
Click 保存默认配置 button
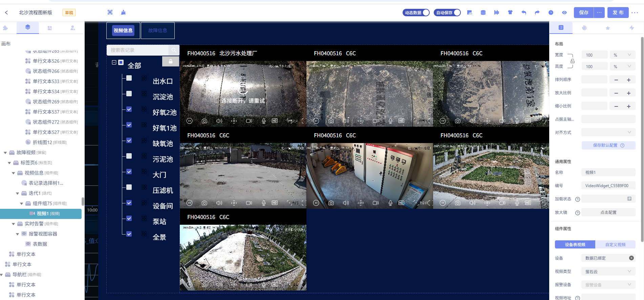pyautogui.click(x=608, y=145)
